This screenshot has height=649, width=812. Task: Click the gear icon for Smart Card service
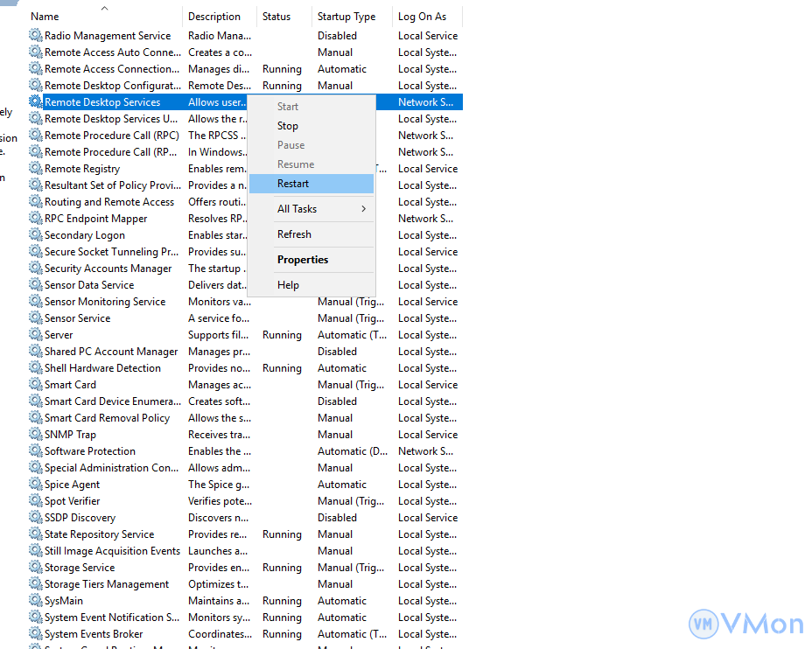click(35, 385)
